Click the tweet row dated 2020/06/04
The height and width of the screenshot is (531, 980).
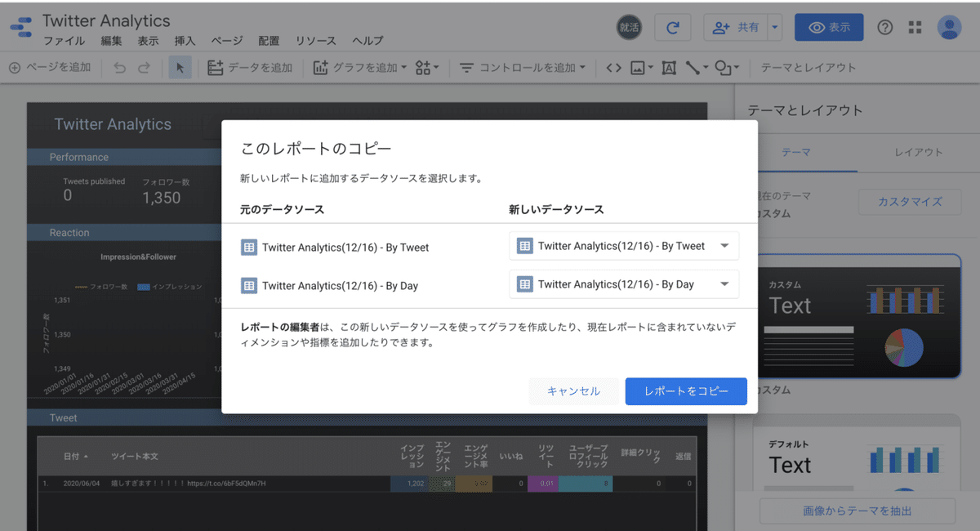[367, 484]
